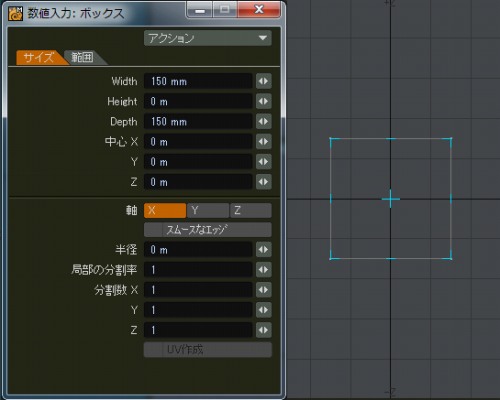Viewport: 500px width, 400px height.
Task: Select the Y axis button
Action: coord(208,210)
